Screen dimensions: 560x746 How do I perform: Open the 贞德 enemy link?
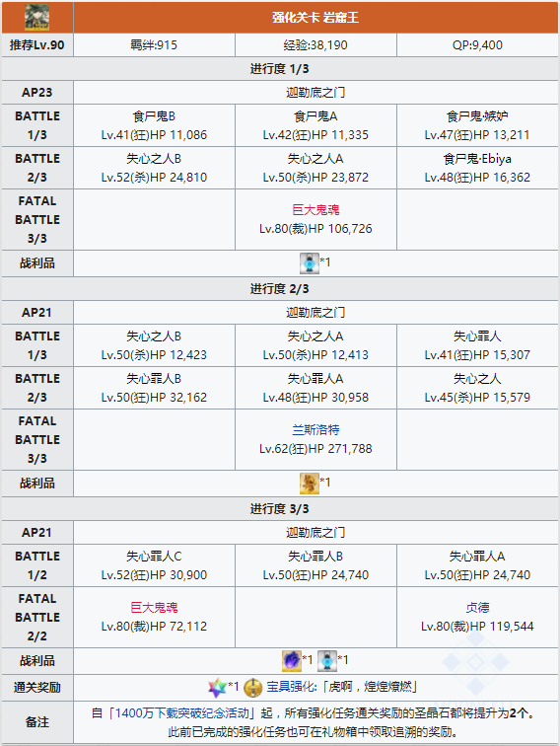coord(477,608)
